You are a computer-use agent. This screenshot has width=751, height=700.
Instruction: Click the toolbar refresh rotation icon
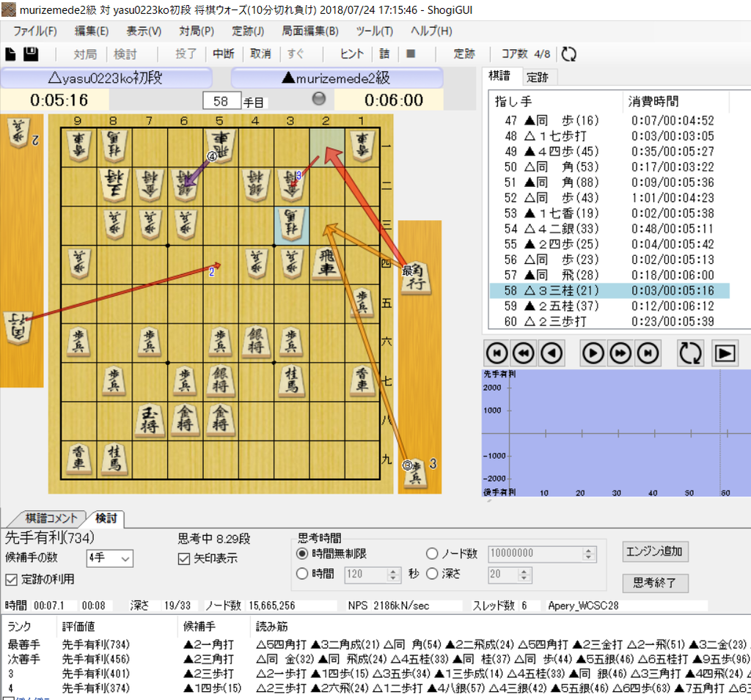(568, 54)
